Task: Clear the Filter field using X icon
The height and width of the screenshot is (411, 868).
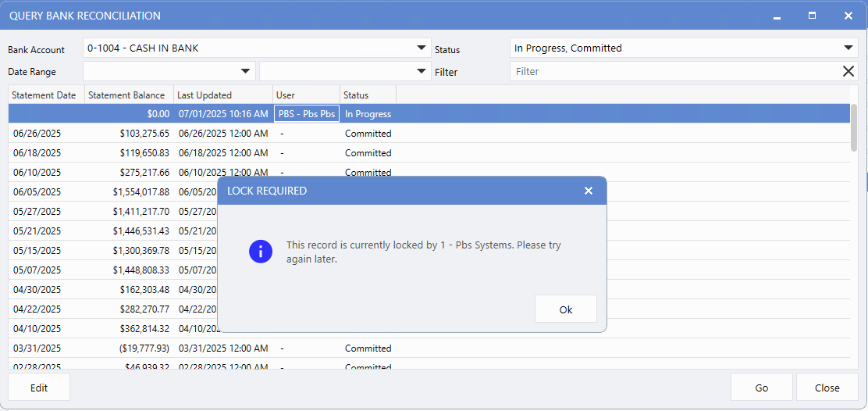Action: [x=848, y=71]
